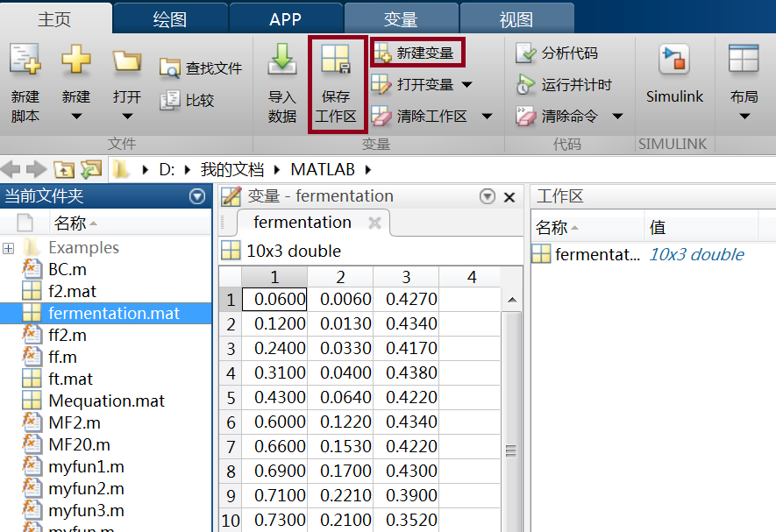This screenshot has width=776, height=532.
Task: Click the 打开 (Open) button
Action: tap(125, 76)
